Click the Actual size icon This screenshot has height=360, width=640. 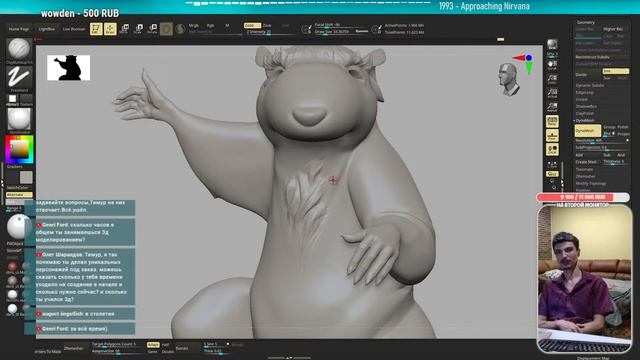click(552, 93)
